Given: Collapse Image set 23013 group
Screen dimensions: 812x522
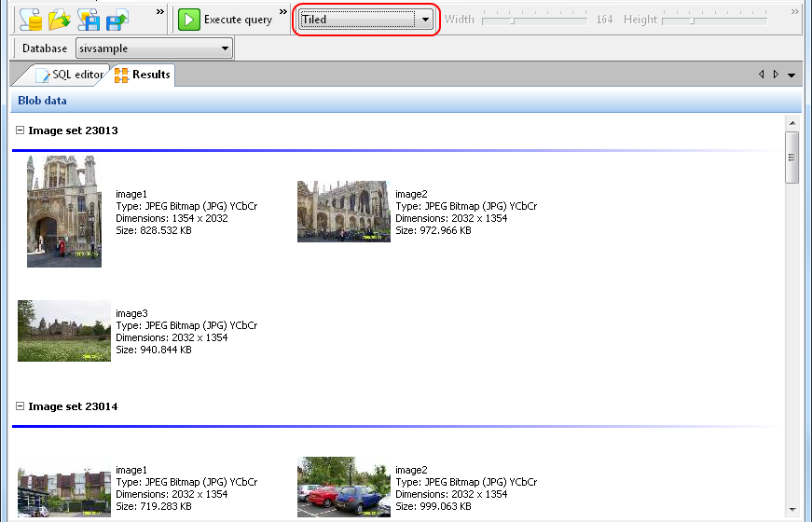Looking at the screenshot, I should (x=21, y=131).
